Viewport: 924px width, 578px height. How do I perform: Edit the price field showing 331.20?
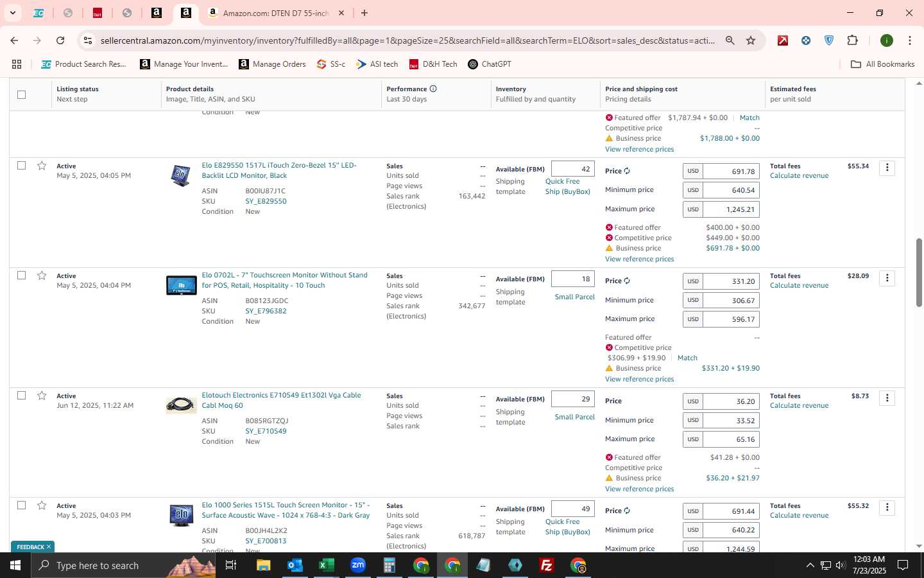(731, 281)
